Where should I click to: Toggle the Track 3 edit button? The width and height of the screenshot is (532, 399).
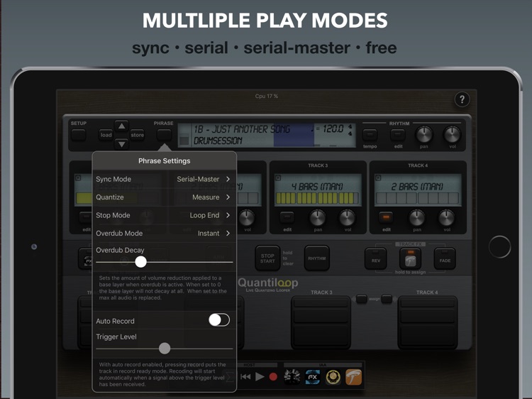(x=287, y=217)
